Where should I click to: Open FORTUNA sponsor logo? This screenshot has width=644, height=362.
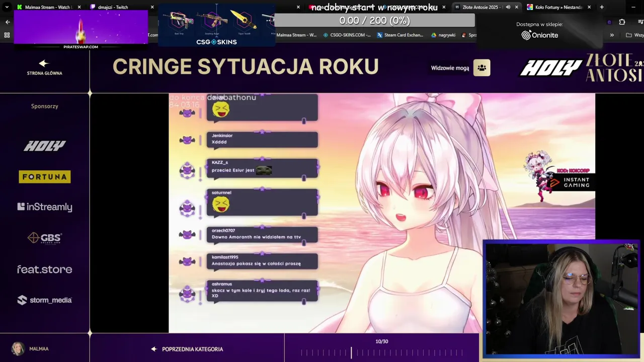[45, 176]
